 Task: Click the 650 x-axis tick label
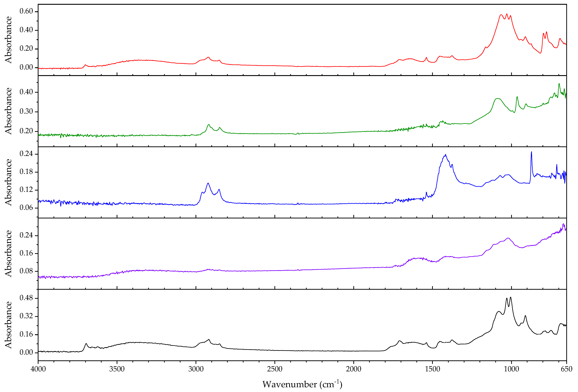point(567,369)
